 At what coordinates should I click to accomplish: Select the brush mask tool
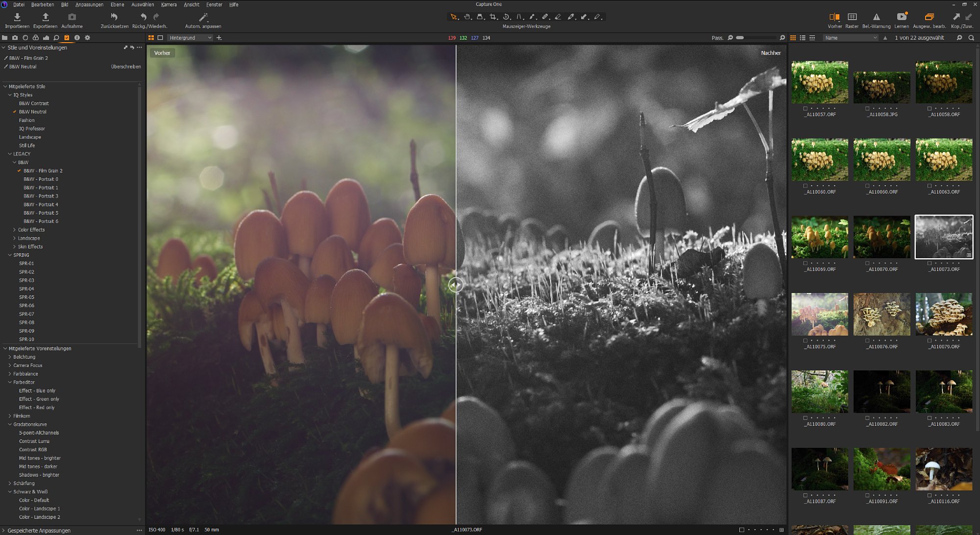pyautogui.click(x=532, y=17)
